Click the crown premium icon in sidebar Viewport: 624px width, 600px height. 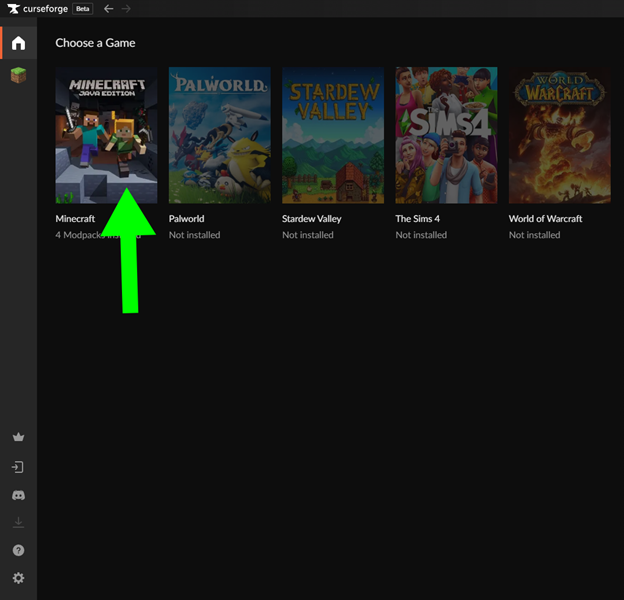tap(18, 437)
